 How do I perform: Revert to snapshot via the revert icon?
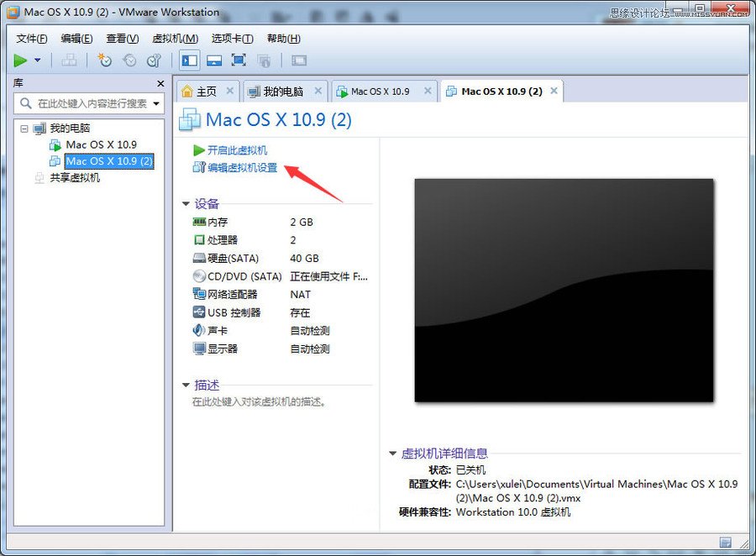(x=129, y=60)
